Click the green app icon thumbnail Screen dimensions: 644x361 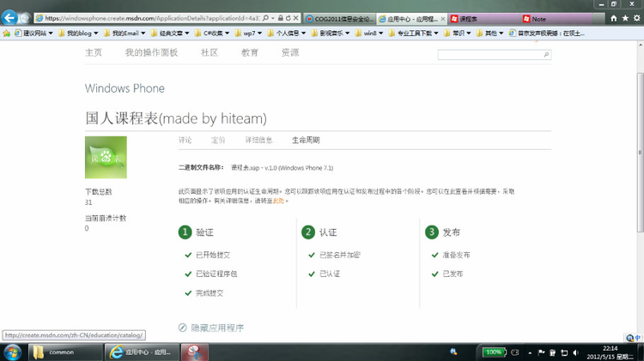pyautogui.click(x=106, y=157)
